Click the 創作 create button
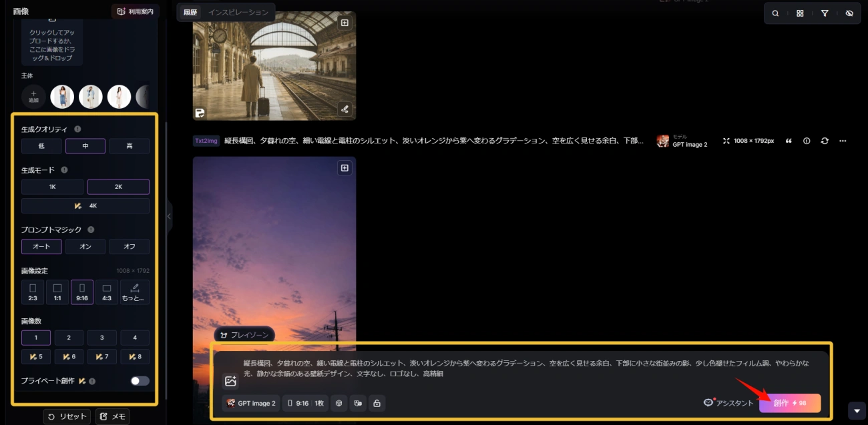868x425 pixels. point(790,403)
